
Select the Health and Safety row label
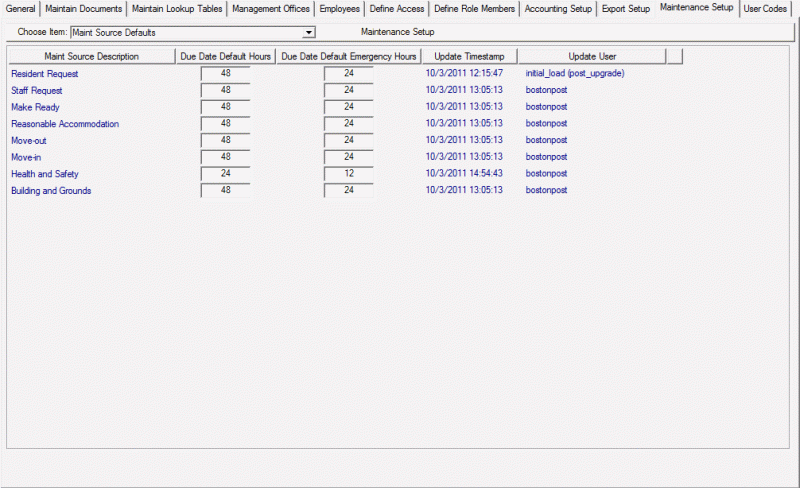(x=45, y=174)
